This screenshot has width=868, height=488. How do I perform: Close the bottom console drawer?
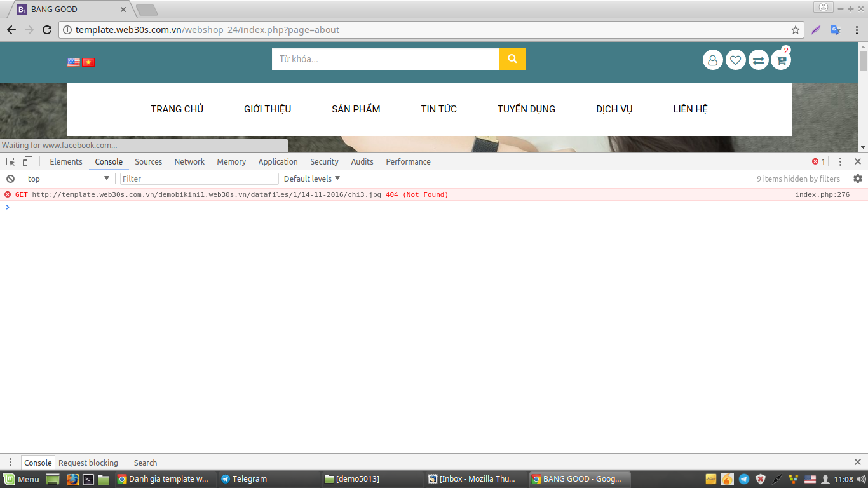858,463
